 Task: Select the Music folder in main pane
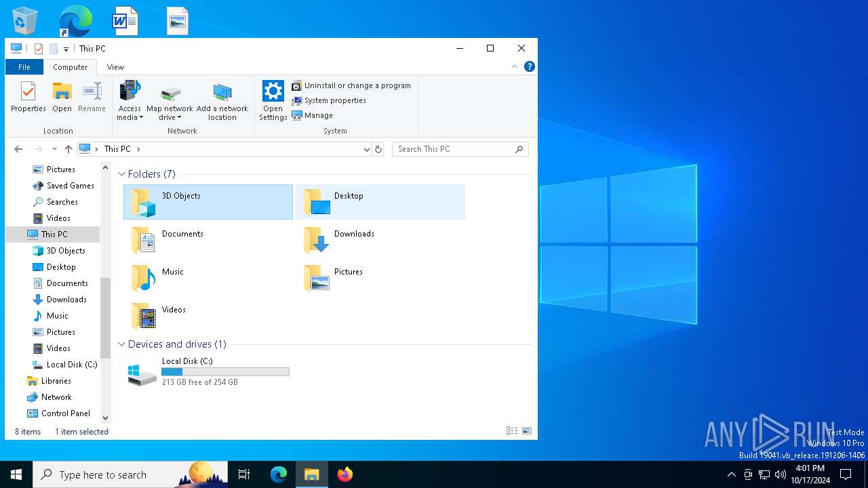pyautogui.click(x=208, y=278)
